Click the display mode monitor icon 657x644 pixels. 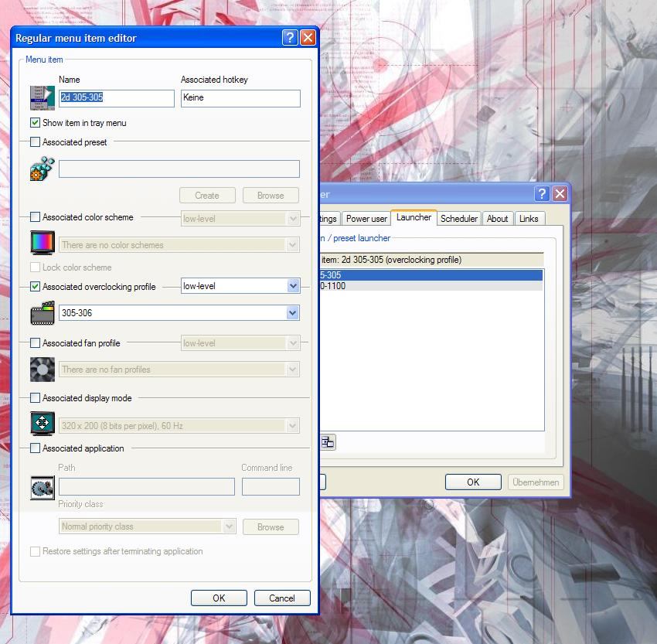pyautogui.click(x=43, y=424)
